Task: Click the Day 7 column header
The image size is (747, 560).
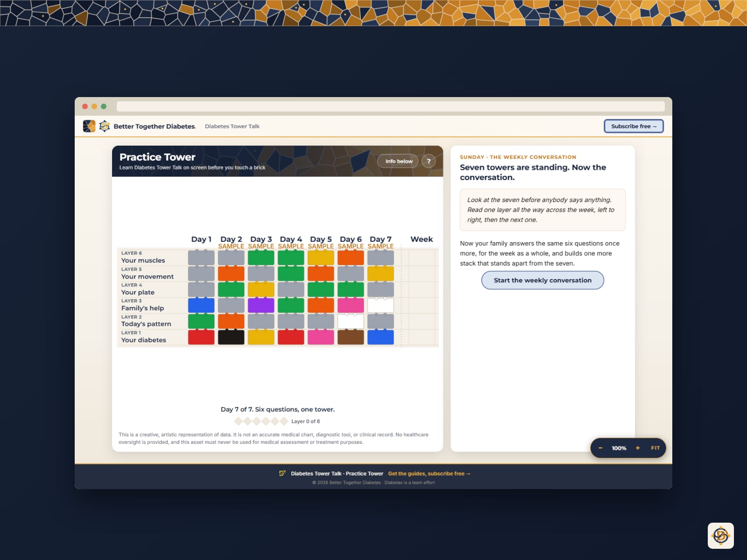Action: (x=381, y=239)
